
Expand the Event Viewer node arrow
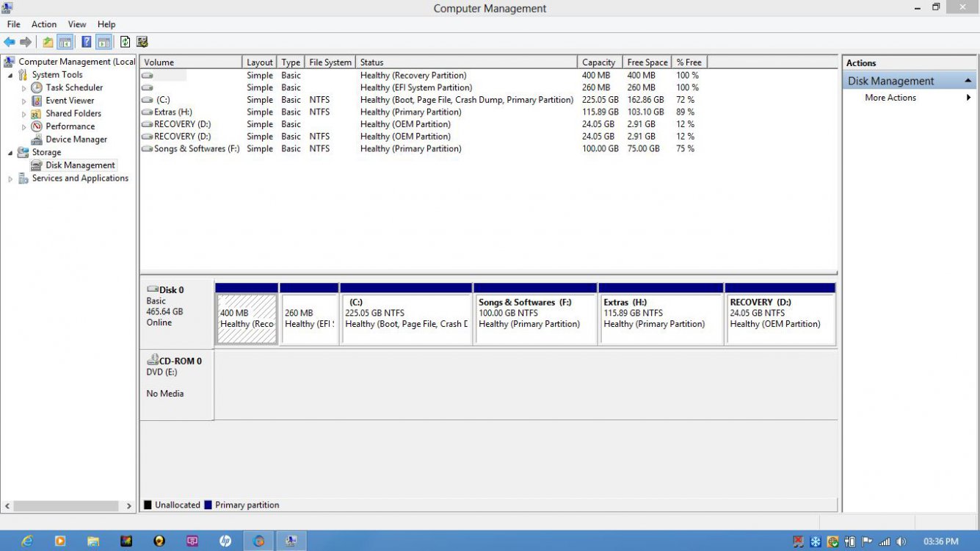point(24,101)
